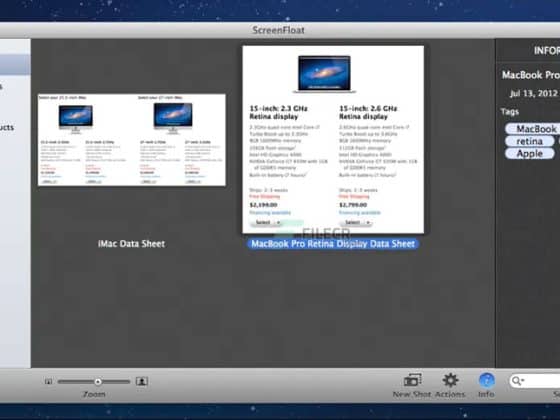Viewport: 560px width, 420px height.
Task: Open the Actions gear menu
Action: (x=450, y=380)
